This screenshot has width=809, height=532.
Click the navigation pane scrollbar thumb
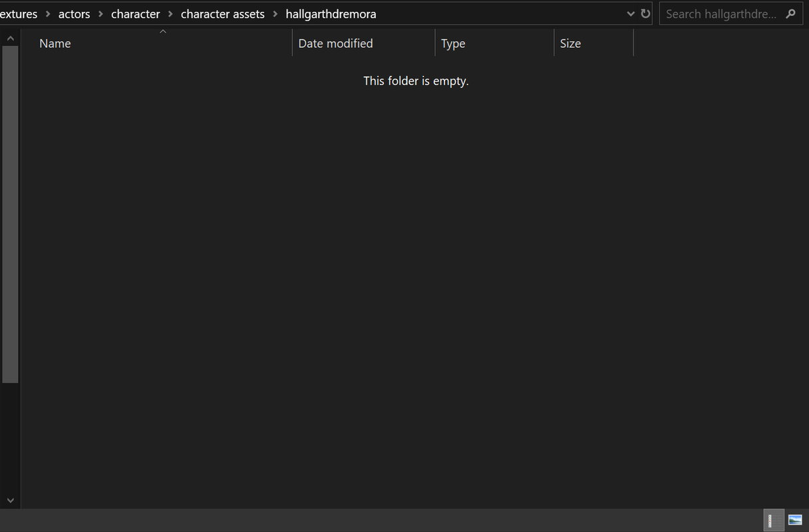coord(10,215)
